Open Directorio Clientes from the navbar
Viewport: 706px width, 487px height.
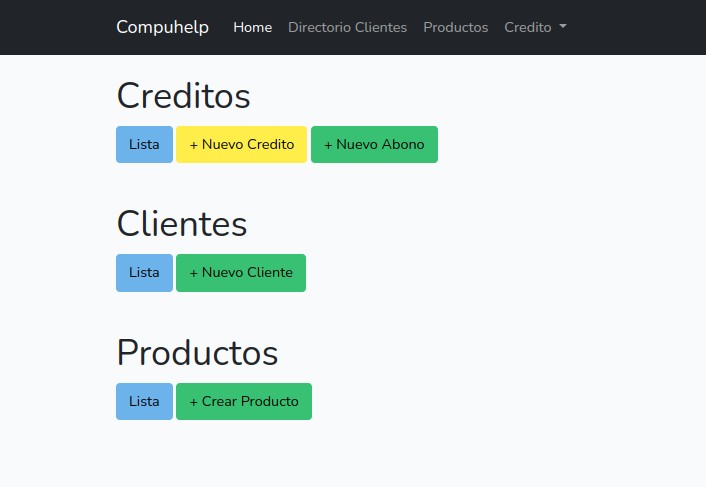(x=347, y=27)
